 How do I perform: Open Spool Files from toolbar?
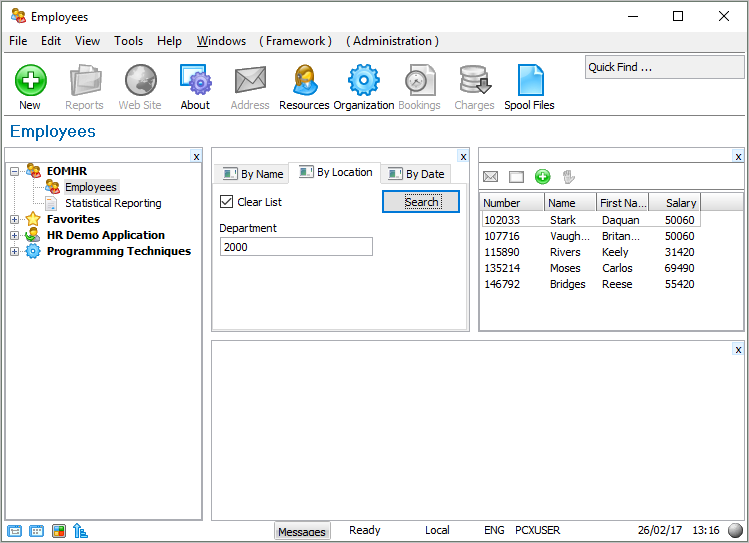coord(529,81)
